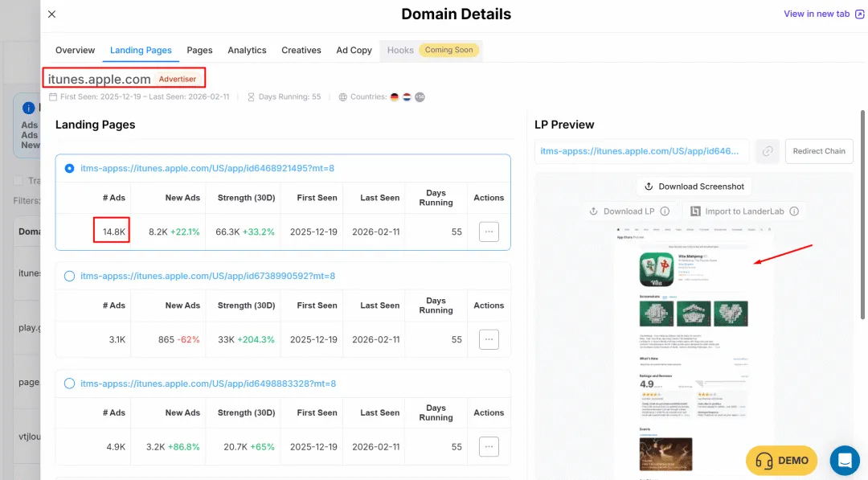Click the calendar icon by First Seen

(53, 97)
